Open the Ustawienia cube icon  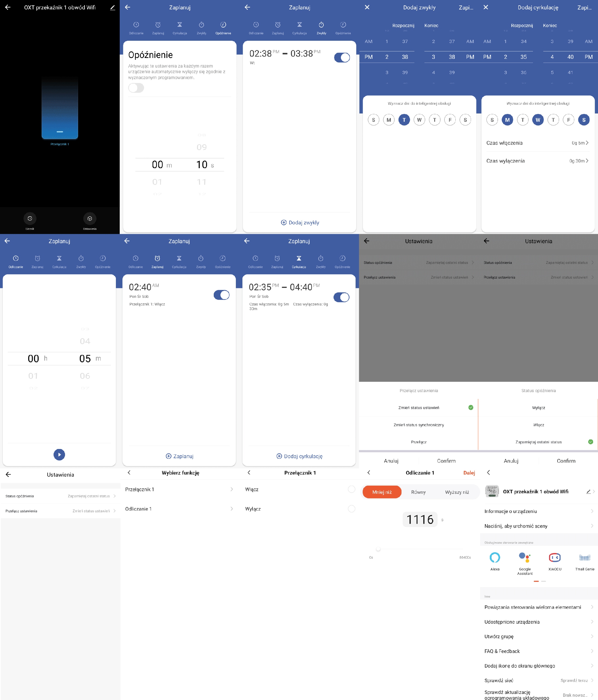click(x=89, y=218)
